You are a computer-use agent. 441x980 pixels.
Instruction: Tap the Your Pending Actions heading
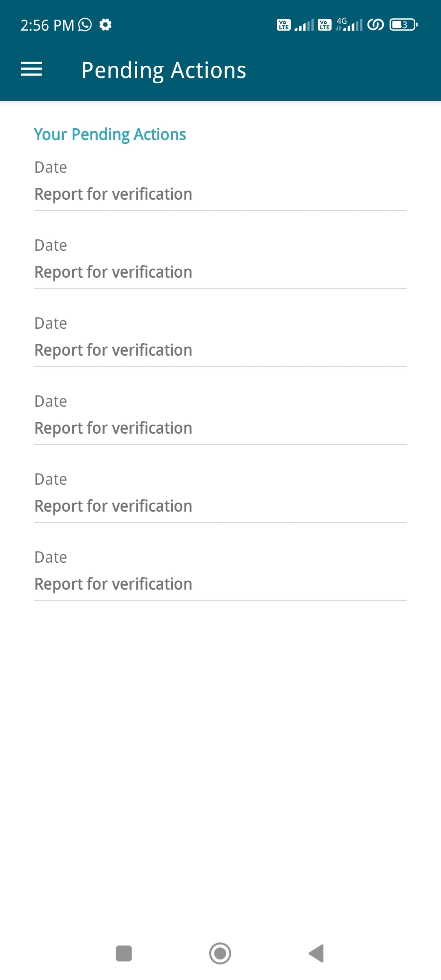click(110, 134)
